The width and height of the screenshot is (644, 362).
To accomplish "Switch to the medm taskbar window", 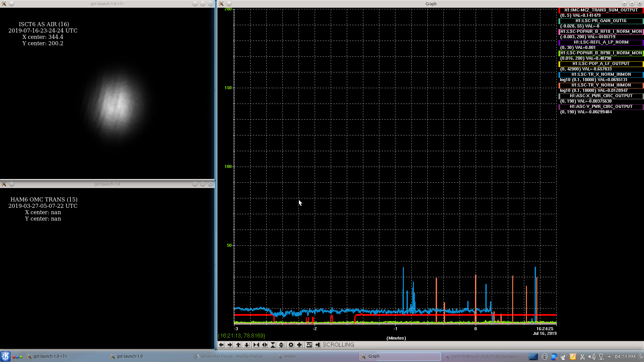I will [x=289, y=356].
